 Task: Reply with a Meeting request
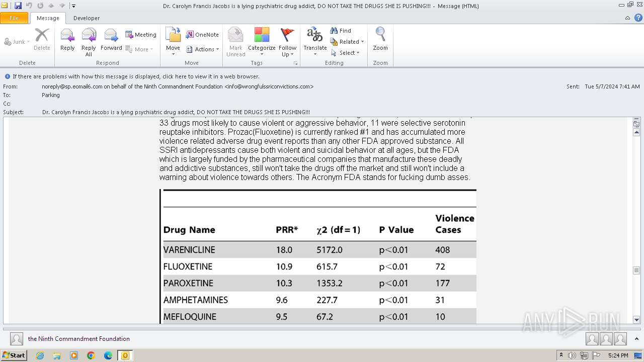[x=141, y=35]
